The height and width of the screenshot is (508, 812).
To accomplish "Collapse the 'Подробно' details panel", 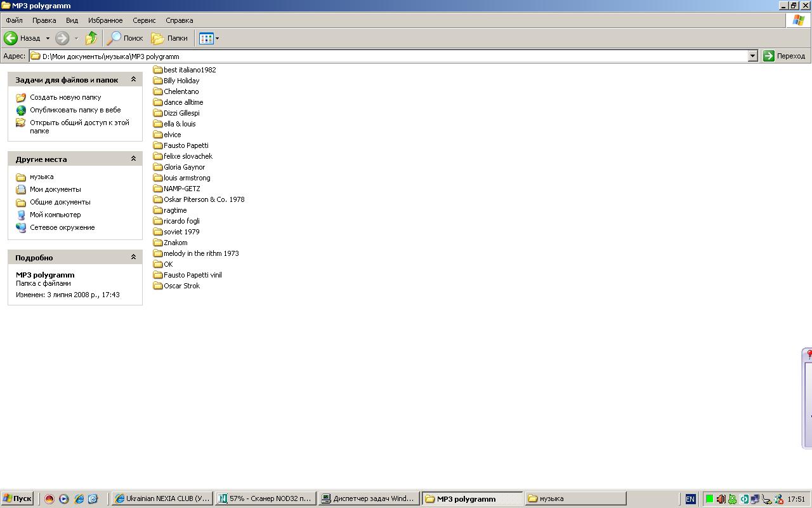I will (133, 257).
